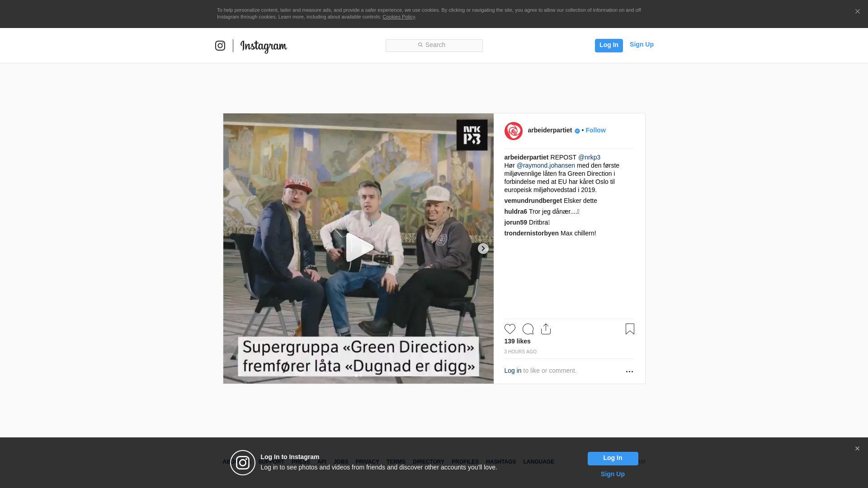This screenshot has width=868, height=488.
Task: Dismiss the cookie notice banner
Action: (857, 11)
